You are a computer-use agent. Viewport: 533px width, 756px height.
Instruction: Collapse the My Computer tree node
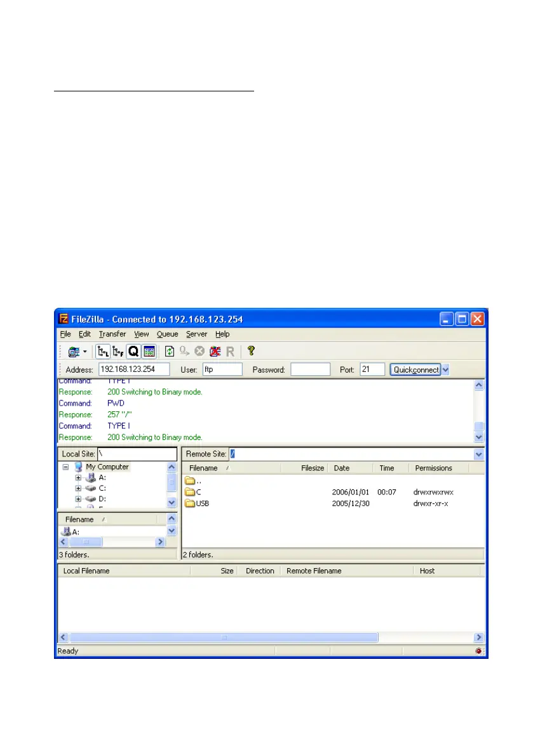point(65,467)
